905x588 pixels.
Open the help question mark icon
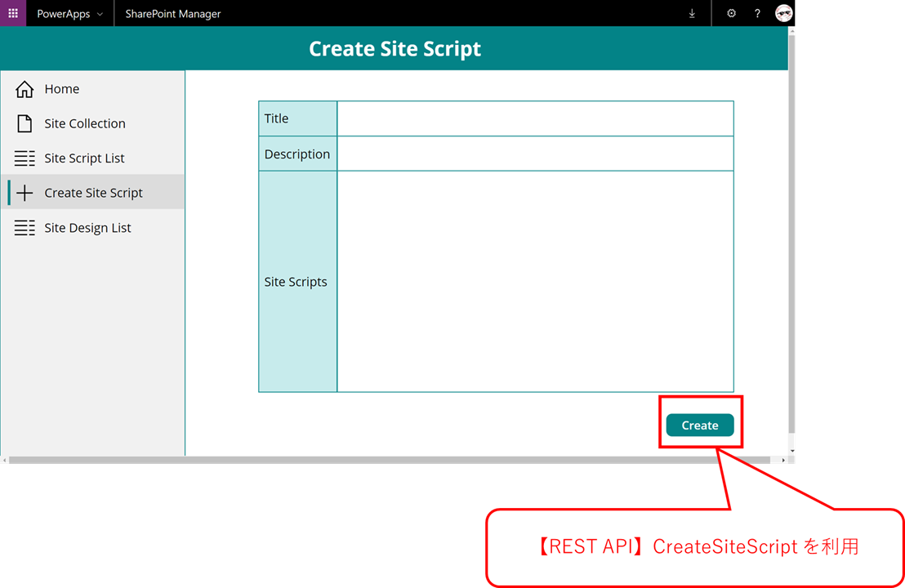click(x=757, y=13)
